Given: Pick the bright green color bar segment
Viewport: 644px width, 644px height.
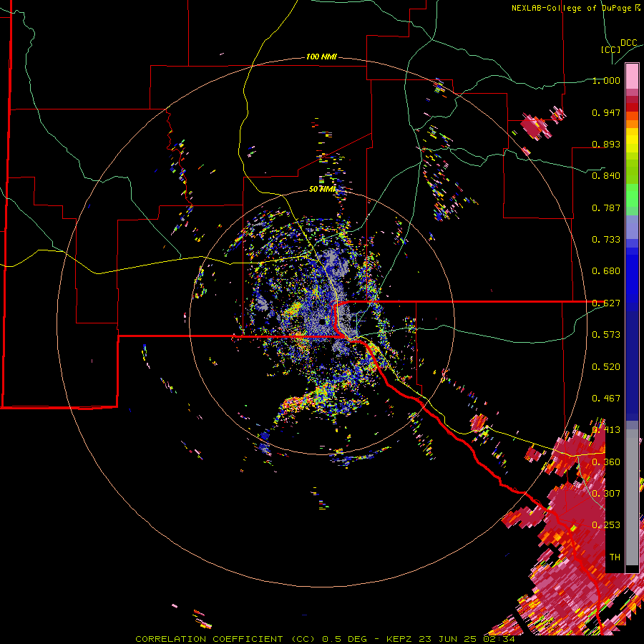Looking at the screenshot, I should coord(632,196).
